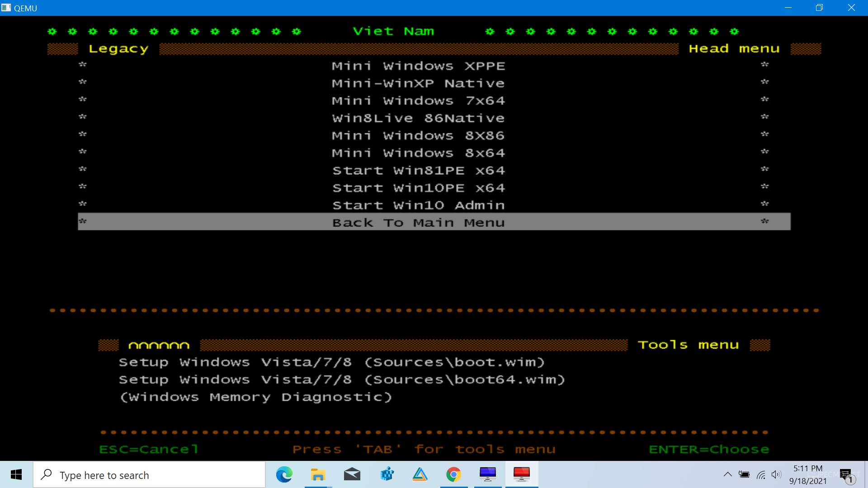The image size is (868, 488).
Task: Select Setup Windows Vista/7/8 boot.wim tool
Action: coord(332,362)
